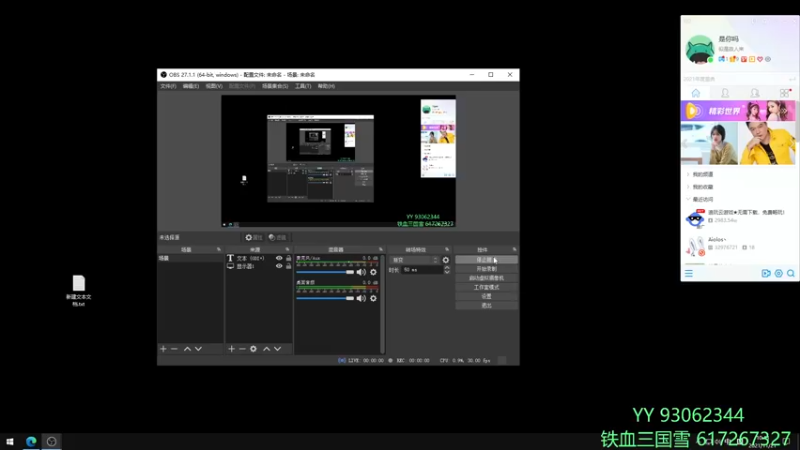Pop out the Controls dock panel
800x450 pixels.
(514, 249)
